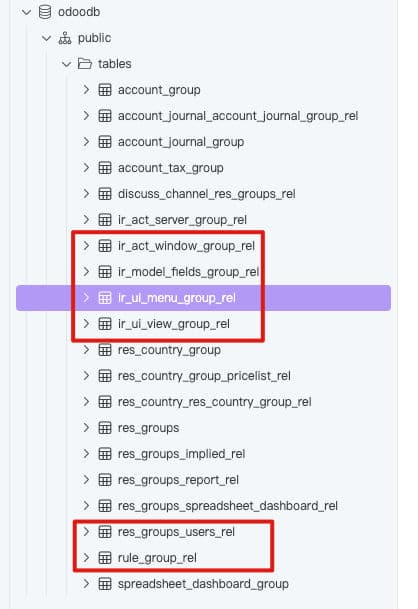Click the ir_ui_menu_group_rel table icon
This screenshot has height=609, width=418.
click(105, 298)
